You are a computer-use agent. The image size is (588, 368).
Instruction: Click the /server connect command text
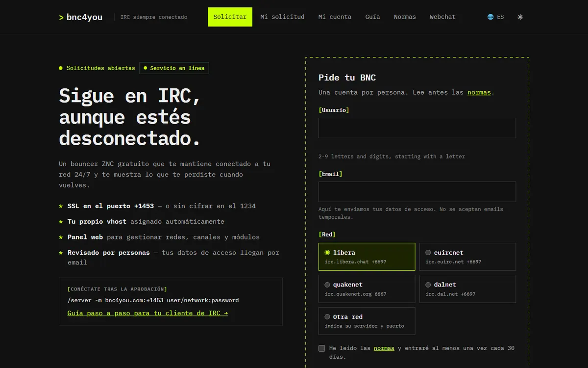[x=153, y=300]
